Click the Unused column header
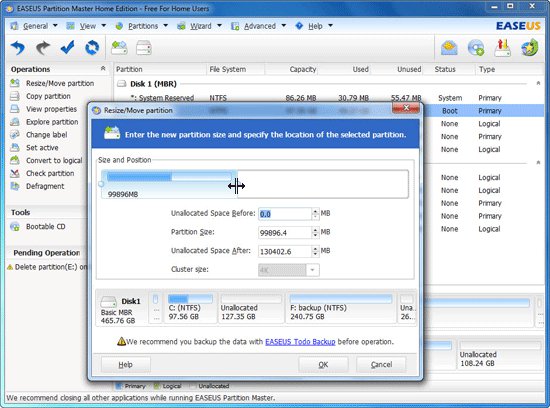The height and width of the screenshot is (408, 550). (409, 69)
